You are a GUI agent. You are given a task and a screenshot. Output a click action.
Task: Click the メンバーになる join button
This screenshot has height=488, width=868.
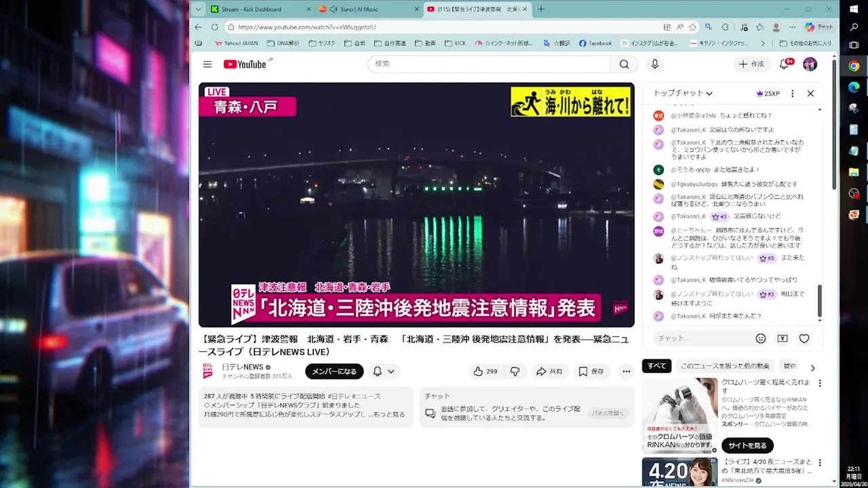(334, 371)
